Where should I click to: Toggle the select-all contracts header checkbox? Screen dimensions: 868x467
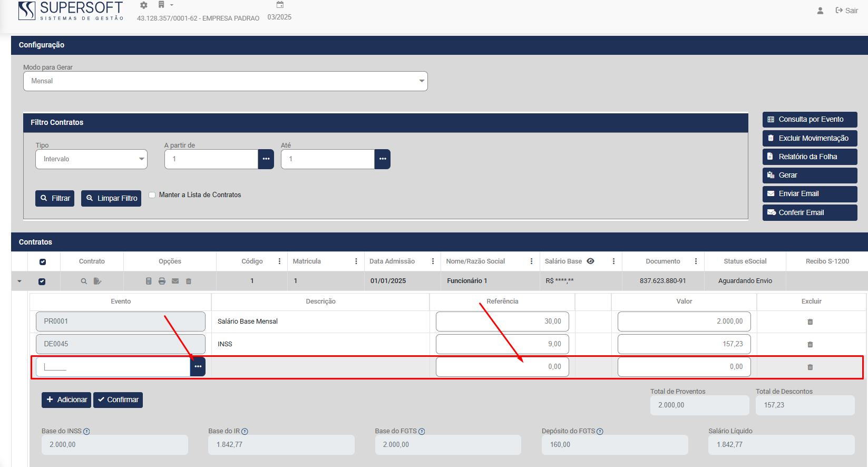[43, 261]
